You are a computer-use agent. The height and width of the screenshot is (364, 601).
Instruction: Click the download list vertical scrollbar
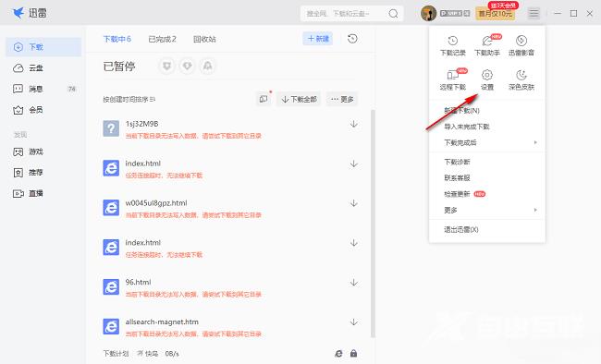pos(373,224)
